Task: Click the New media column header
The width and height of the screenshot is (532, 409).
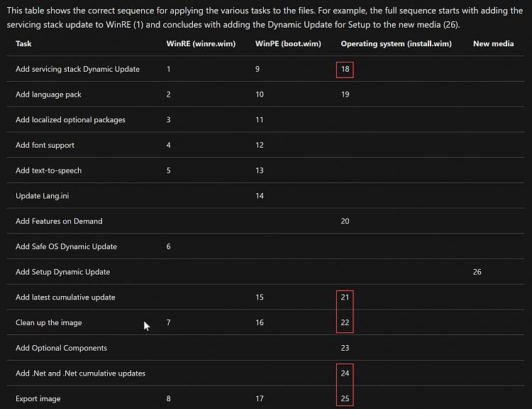Action: [493, 44]
